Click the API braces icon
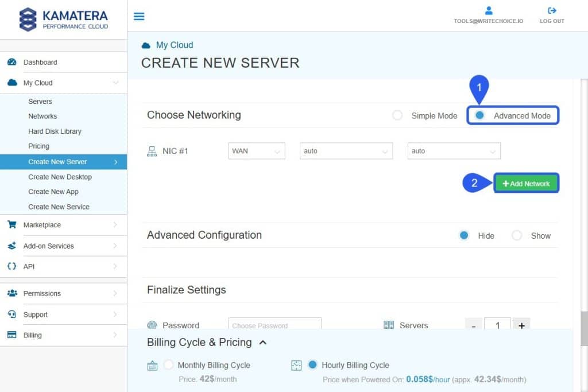This screenshot has width=588, height=392. point(12,266)
